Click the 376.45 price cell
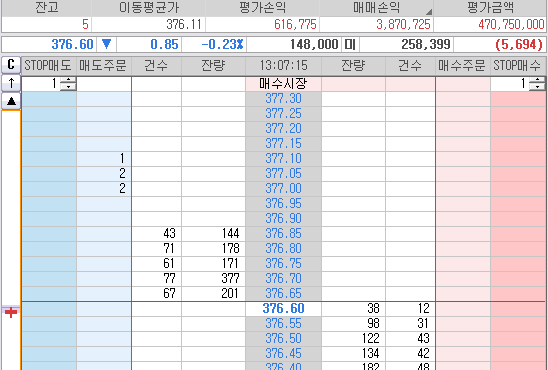Screen dimensions: 548x370 click(283, 354)
